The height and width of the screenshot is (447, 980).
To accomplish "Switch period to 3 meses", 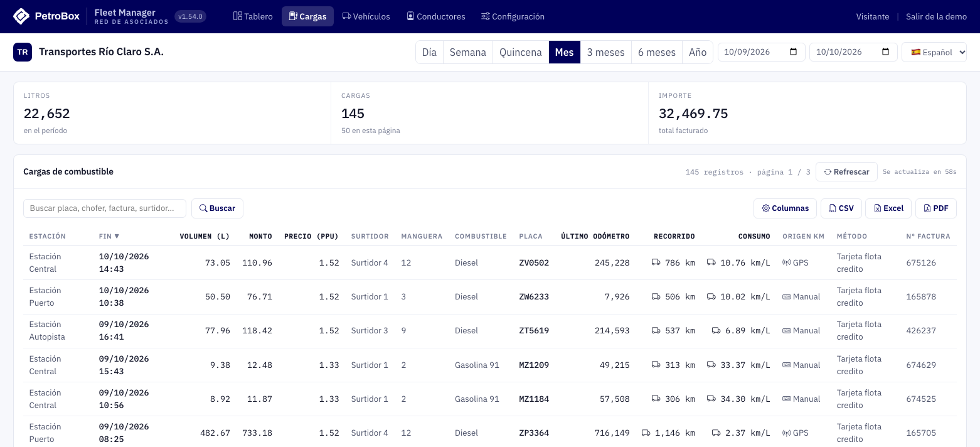I will pyautogui.click(x=605, y=52).
